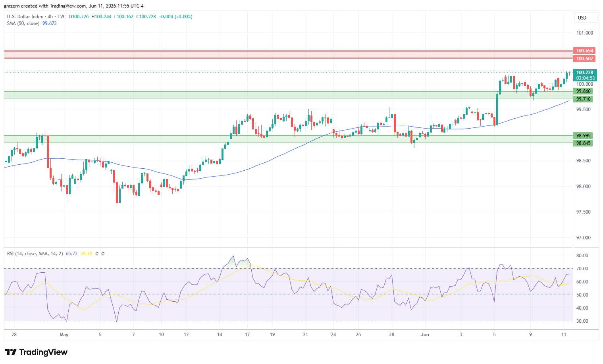This screenshot has height=364, width=603.
Task: Click the 100.654 resistance price label
Action: coord(585,51)
